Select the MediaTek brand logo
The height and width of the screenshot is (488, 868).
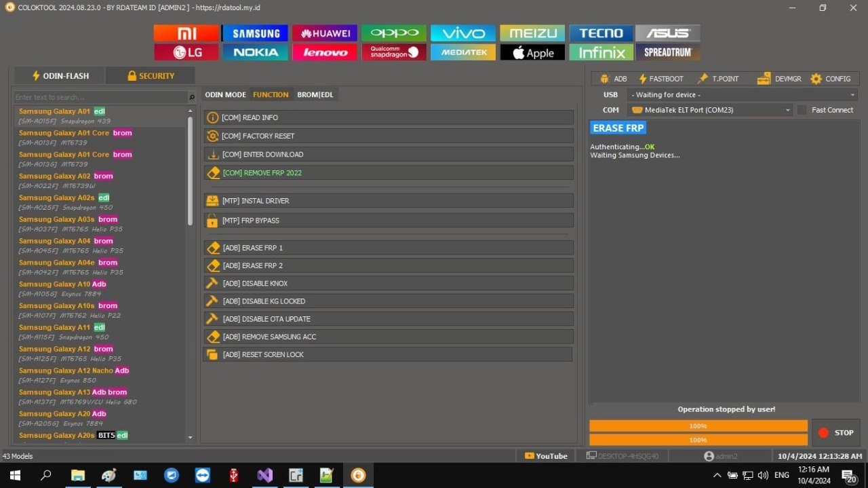click(x=463, y=52)
